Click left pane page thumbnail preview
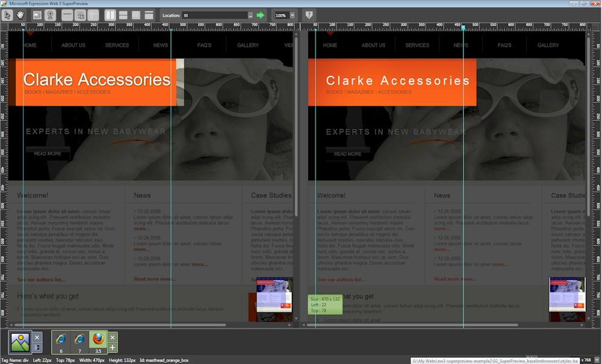This screenshot has width=602, height=364. (274, 295)
